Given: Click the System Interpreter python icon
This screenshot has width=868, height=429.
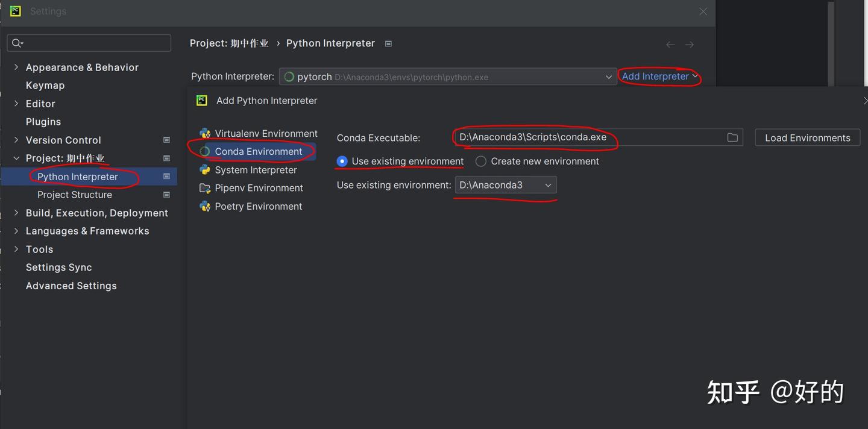Looking at the screenshot, I should click(205, 170).
